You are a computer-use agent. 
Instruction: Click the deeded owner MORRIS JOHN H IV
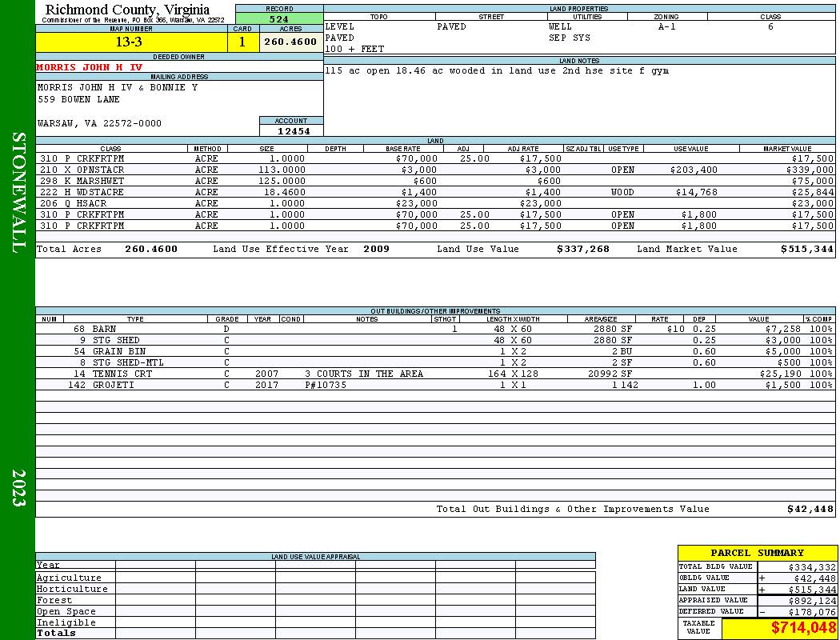coord(90,67)
